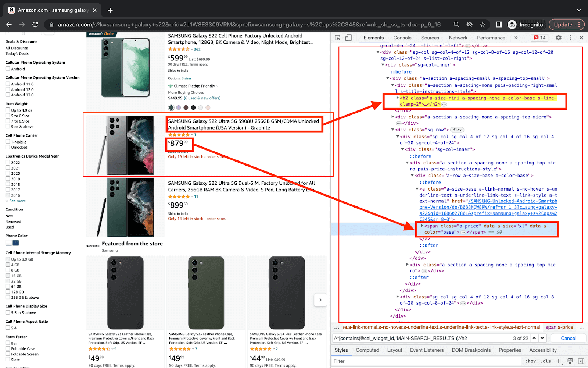Filter by Renewed condition
Viewport: 588px width, 368px height.
click(13, 222)
